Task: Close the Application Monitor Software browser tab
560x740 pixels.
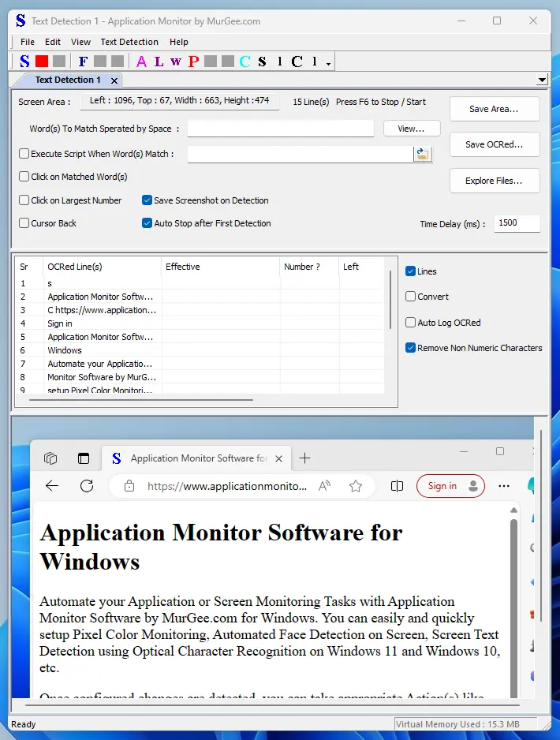Action: coord(279,458)
